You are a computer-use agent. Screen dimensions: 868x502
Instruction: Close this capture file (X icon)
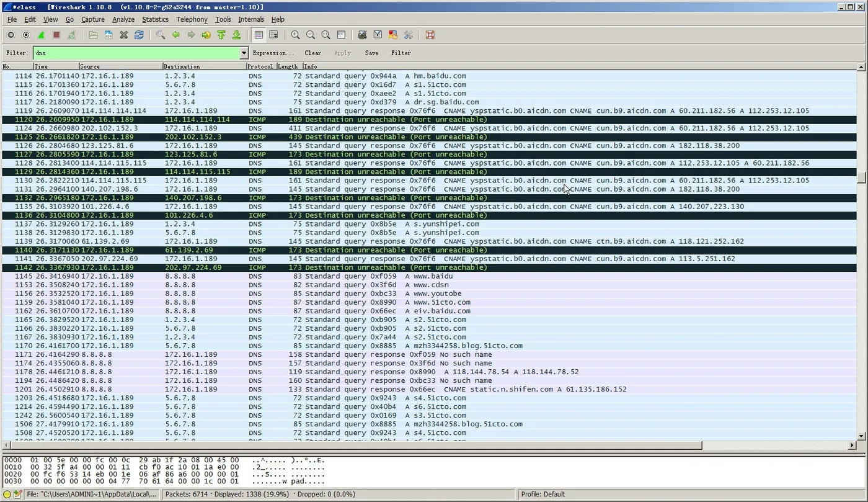[x=123, y=35]
